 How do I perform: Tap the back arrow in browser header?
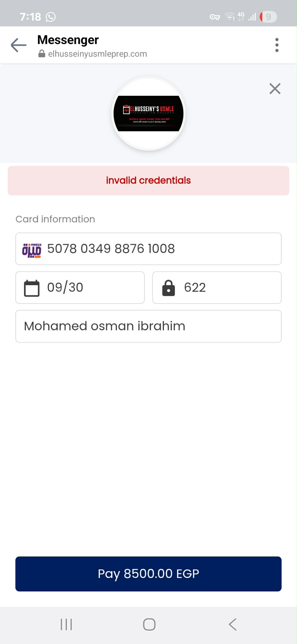pos(19,45)
